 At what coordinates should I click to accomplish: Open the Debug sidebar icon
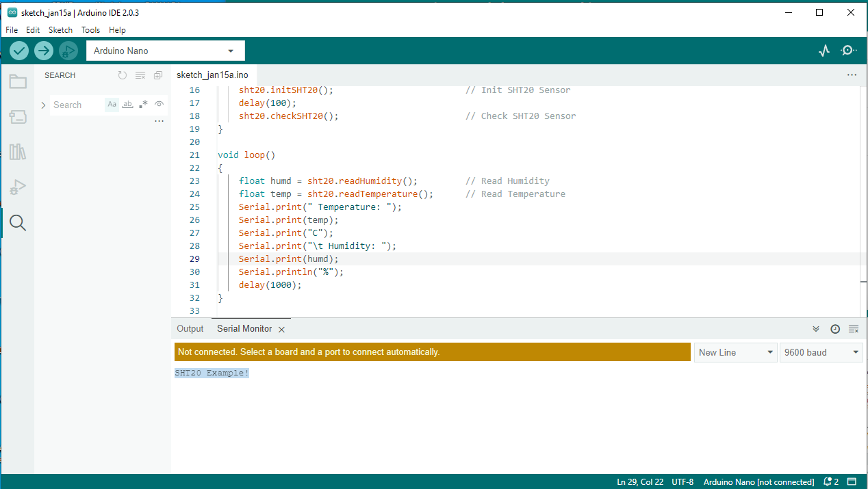click(18, 187)
